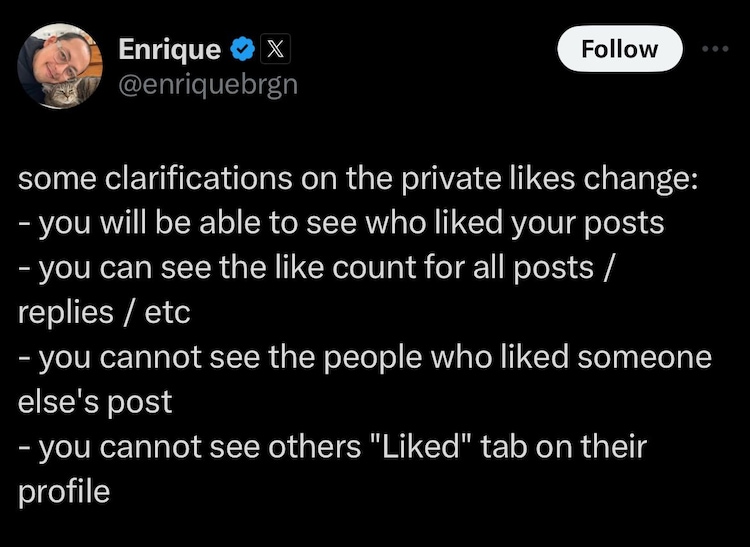Click the display name Enrique
Screen dimensions: 750x547
168,48
